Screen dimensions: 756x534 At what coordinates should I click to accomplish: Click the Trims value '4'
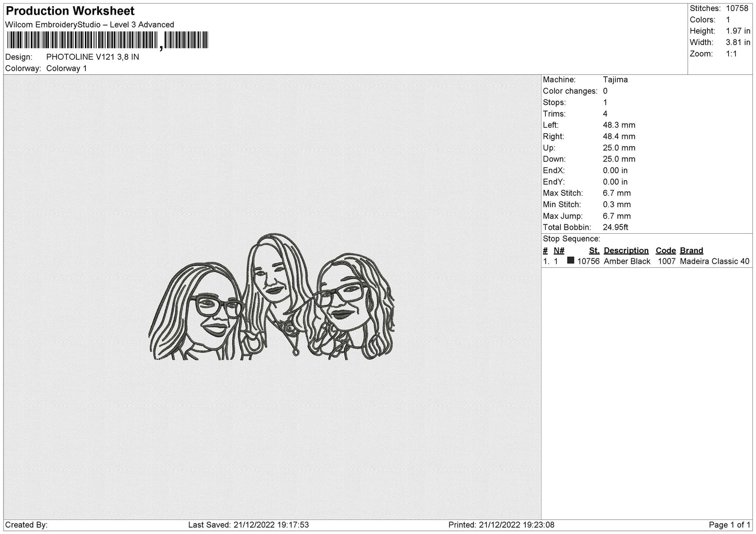(x=605, y=114)
